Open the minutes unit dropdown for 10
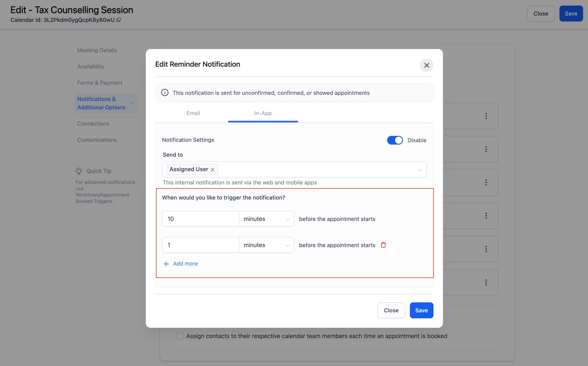The image size is (588, 366). (x=266, y=219)
